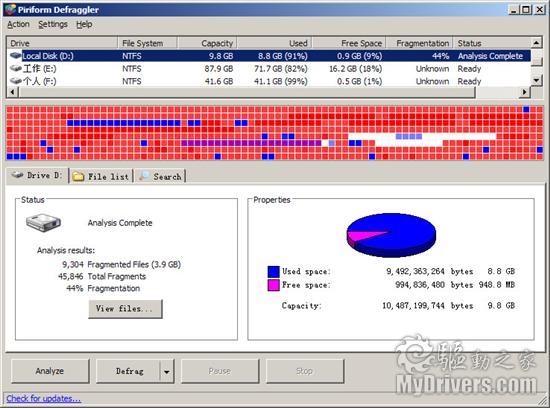Select the 工作 (E:) drive icon

point(16,68)
